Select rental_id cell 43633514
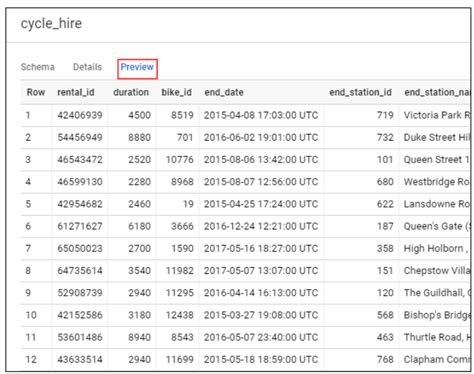This screenshot has height=374, width=474. 80,360
